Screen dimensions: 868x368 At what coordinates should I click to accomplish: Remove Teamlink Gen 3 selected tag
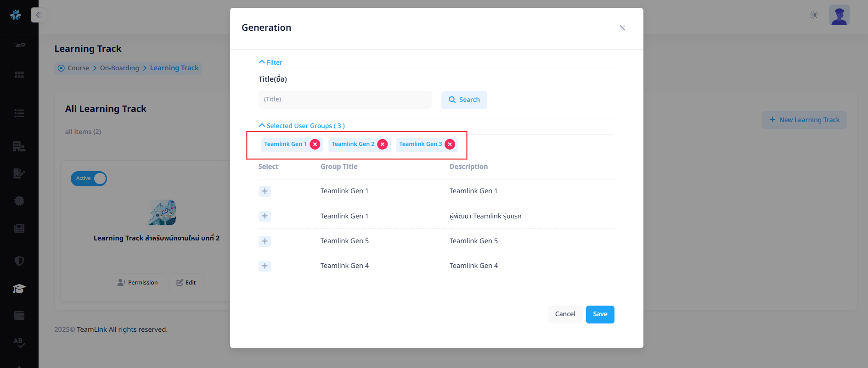450,144
